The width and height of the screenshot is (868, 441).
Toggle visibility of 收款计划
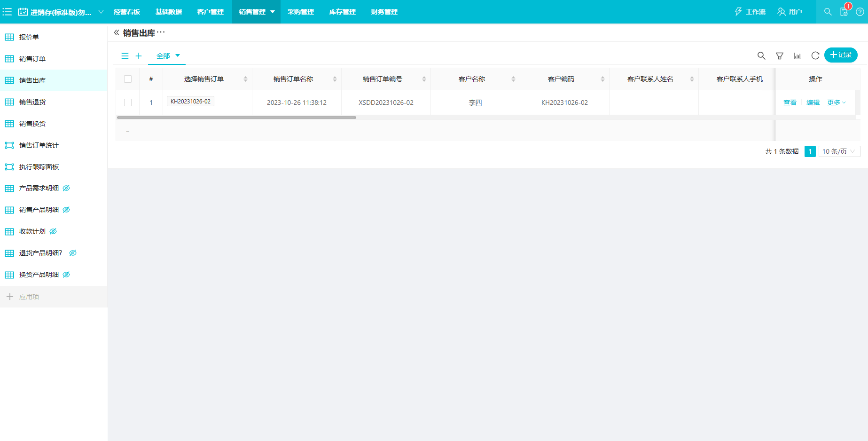pos(53,231)
